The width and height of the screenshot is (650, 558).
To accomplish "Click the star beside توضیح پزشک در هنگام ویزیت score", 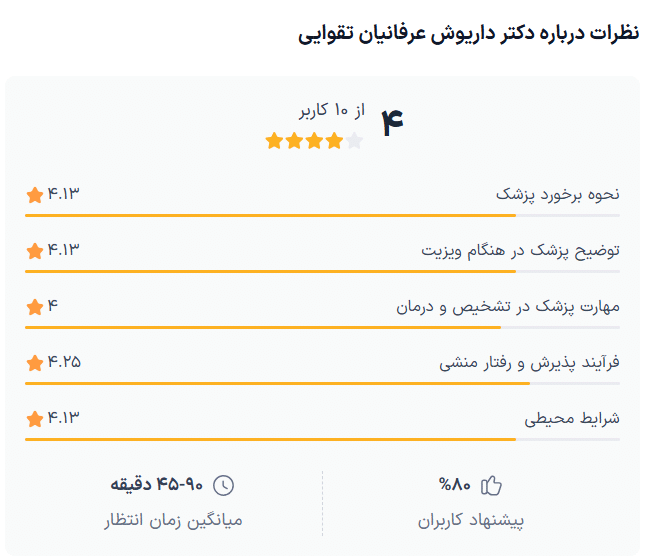I will point(35,250).
